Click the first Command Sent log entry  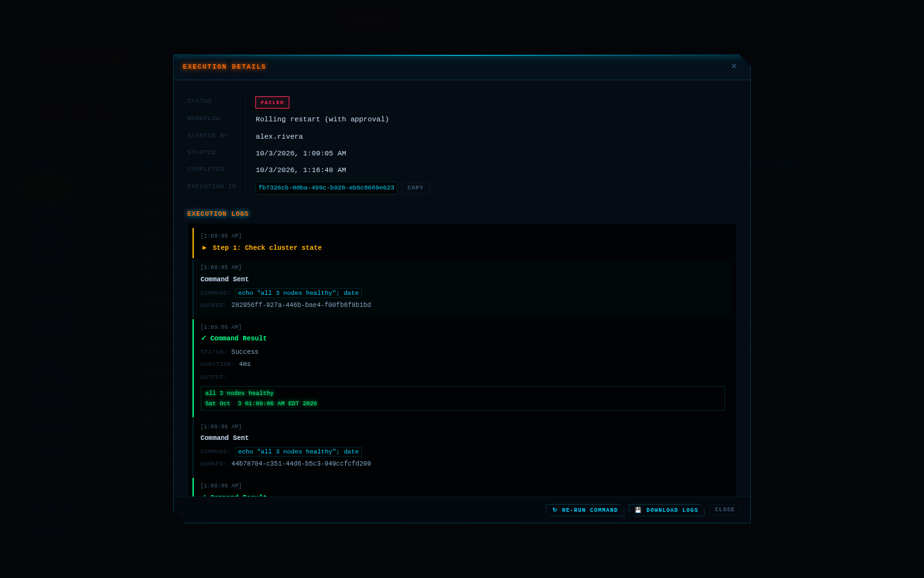coord(462,286)
